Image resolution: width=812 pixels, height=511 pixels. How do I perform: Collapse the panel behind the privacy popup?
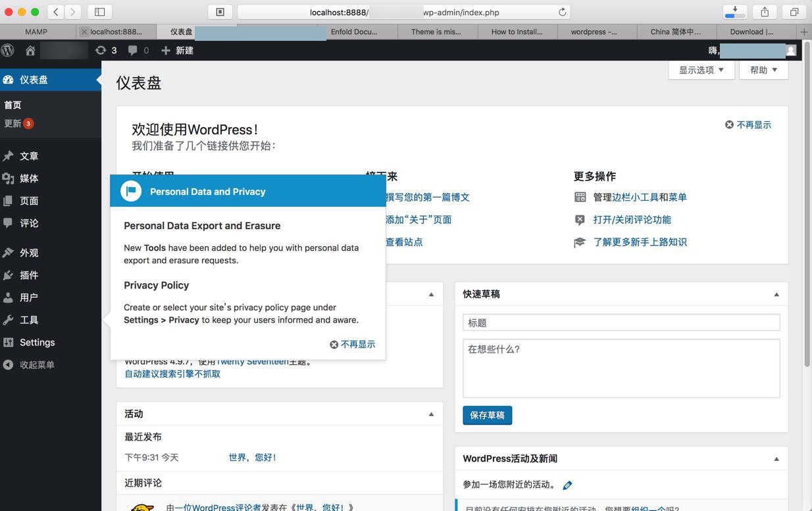pos(431,294)
